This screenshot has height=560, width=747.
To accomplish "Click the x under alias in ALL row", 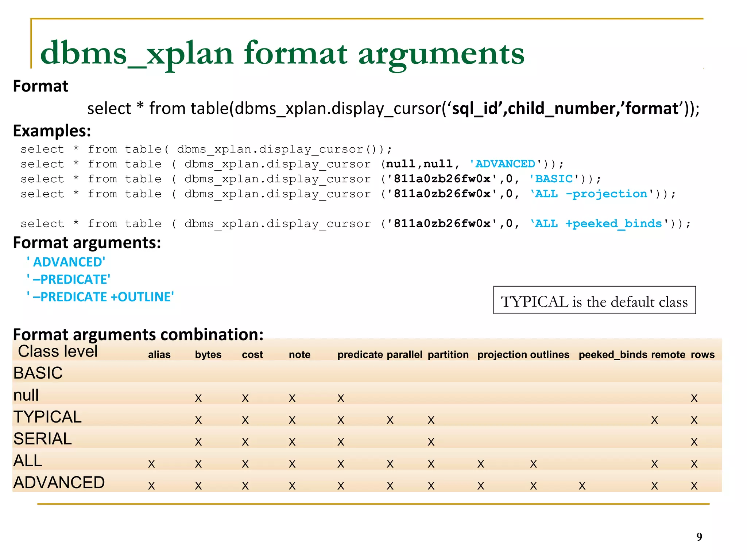I will point(151,464).
